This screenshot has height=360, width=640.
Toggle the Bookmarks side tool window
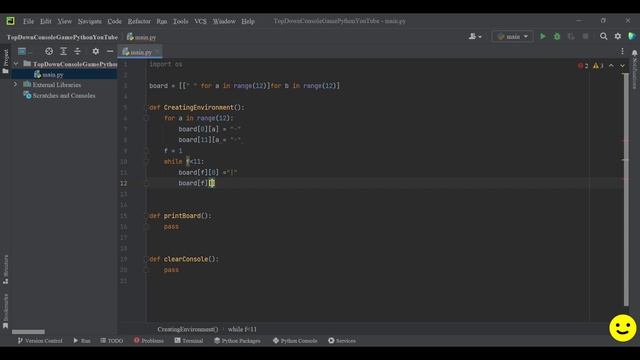pyautogui.click(x=5, y=311)
